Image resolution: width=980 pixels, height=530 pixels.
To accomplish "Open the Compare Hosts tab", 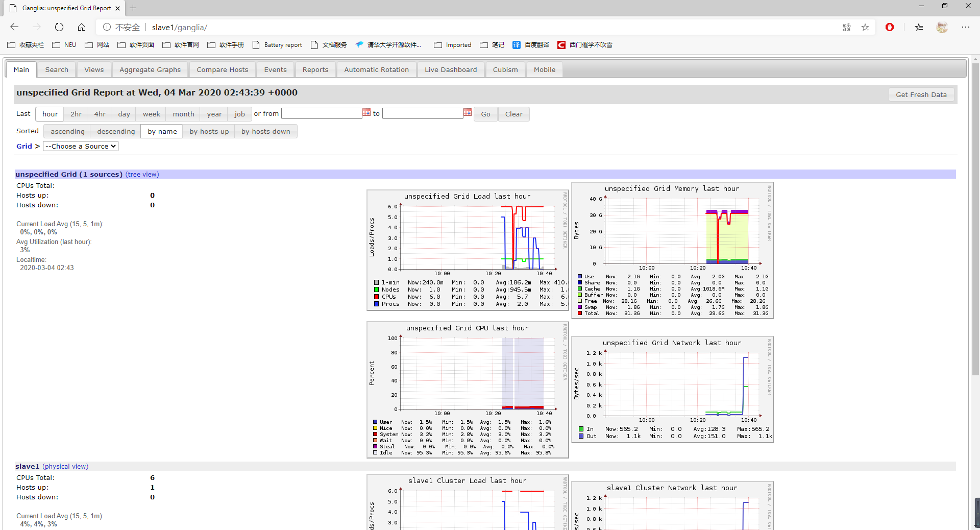I will pyautogui.click(x=223, y=69).
